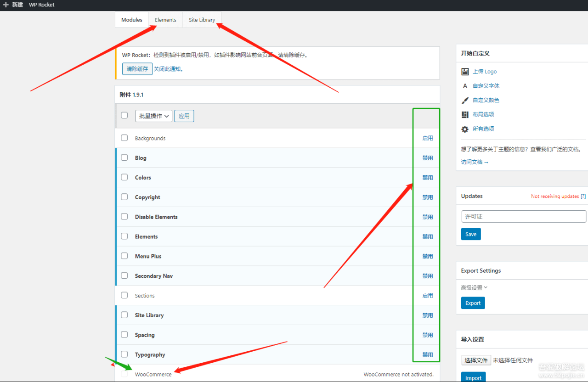Deactivate Secondary Nav with its 禁用 link
Screen dimensions: 588x382
pos(428,276)
